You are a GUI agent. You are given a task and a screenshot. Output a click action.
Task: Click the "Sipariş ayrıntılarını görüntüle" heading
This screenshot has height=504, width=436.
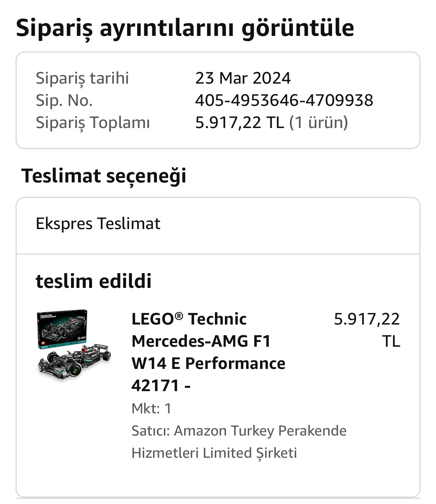pos(185,28)
